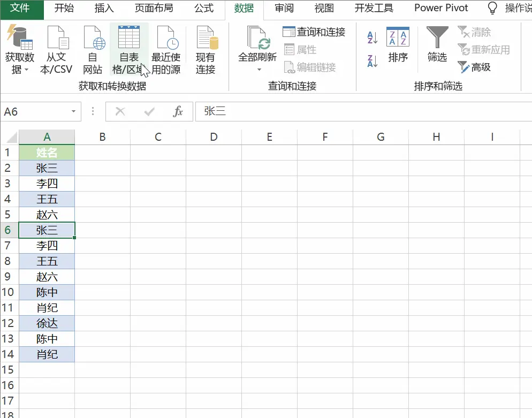Click the Insert Function fx button

coord(178,111)
